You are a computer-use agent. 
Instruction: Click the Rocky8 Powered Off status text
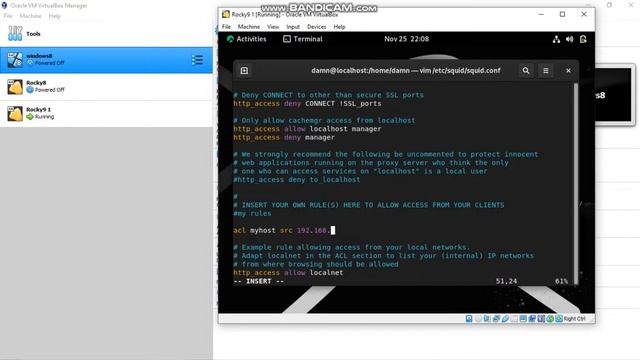point(49,90)
